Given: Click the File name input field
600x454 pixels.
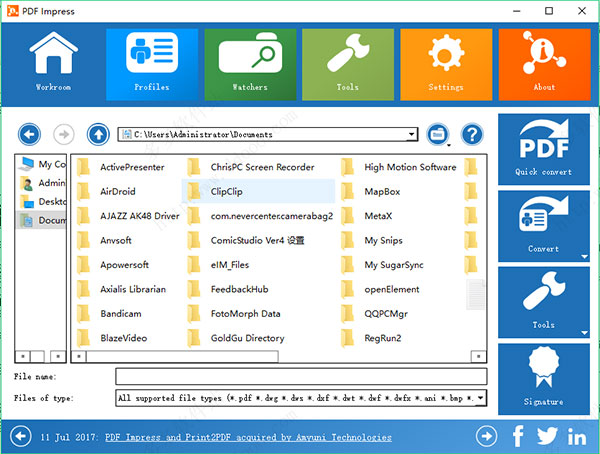Looking at the screenshot, I should point(301,377).
